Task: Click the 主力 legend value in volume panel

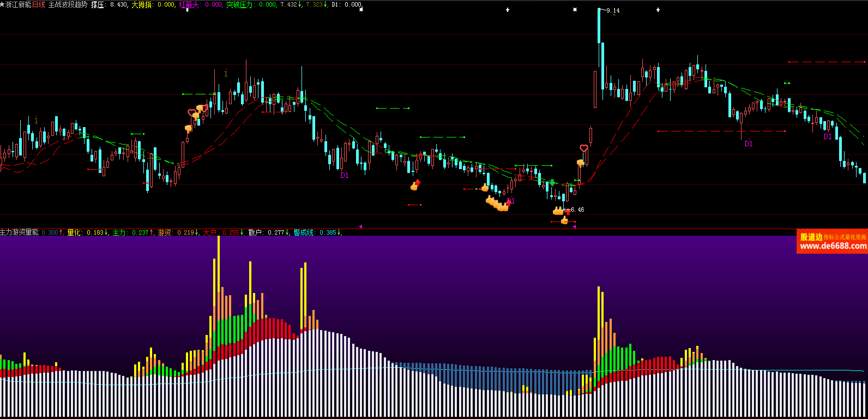Action: click(x=139, y=232)
